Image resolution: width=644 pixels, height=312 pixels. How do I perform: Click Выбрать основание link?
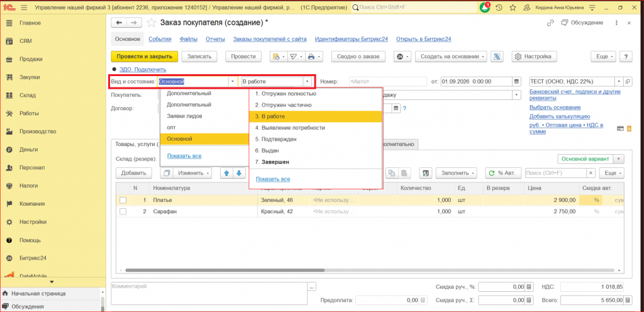[555, 108]
